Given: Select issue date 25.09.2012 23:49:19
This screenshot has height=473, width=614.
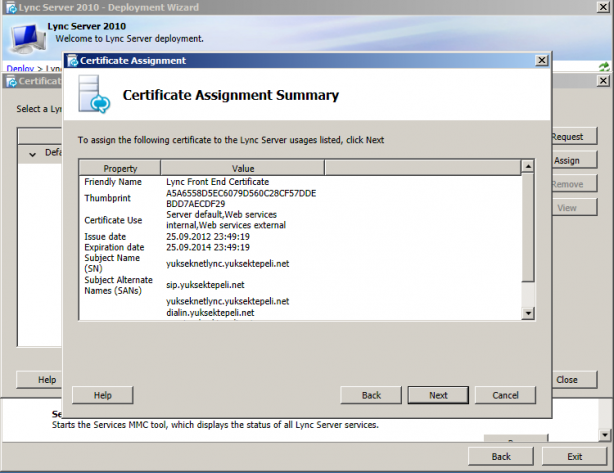Looking at the screenshot, I should pyautogui.click(x=208, y=236).
